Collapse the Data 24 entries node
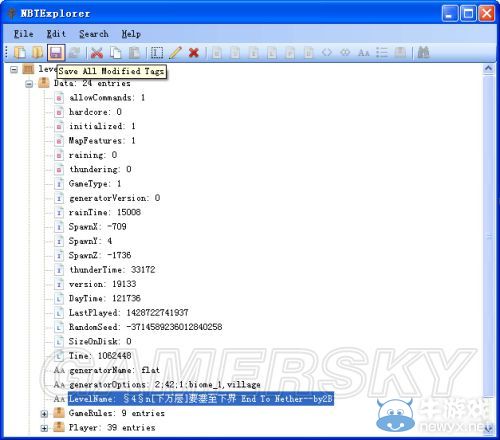 pos(29,84)
